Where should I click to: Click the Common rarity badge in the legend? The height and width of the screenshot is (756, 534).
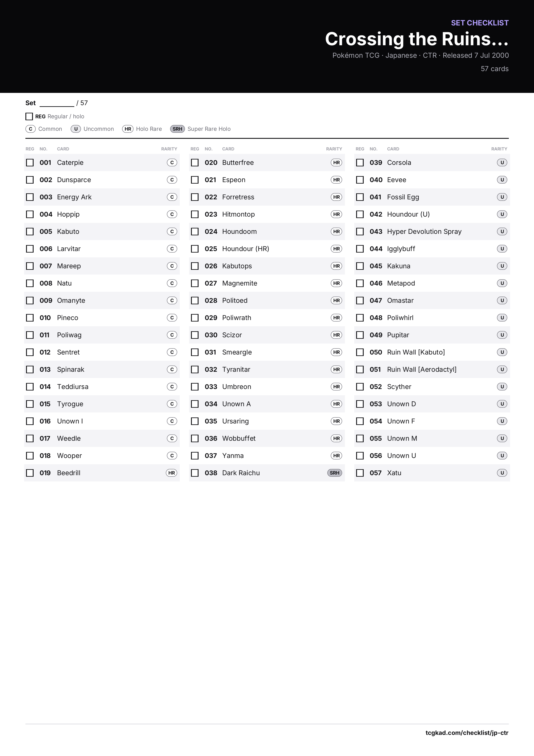click(31, 129)
